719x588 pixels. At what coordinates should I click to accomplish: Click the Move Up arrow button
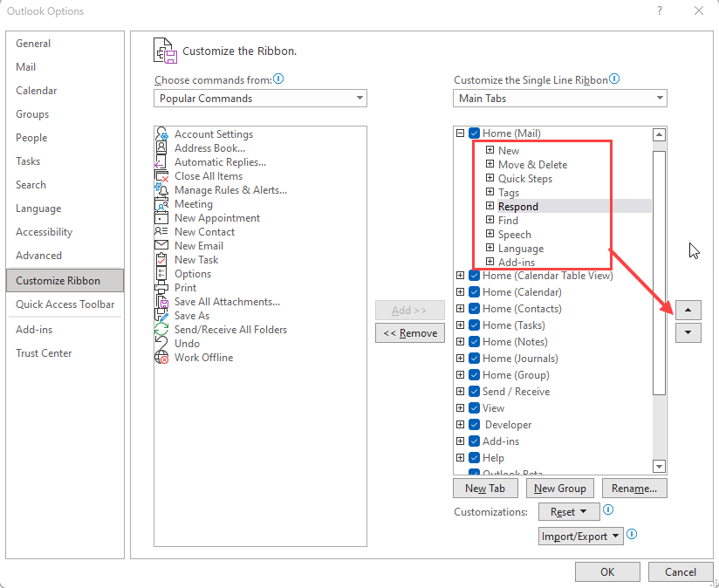point(688,311)
